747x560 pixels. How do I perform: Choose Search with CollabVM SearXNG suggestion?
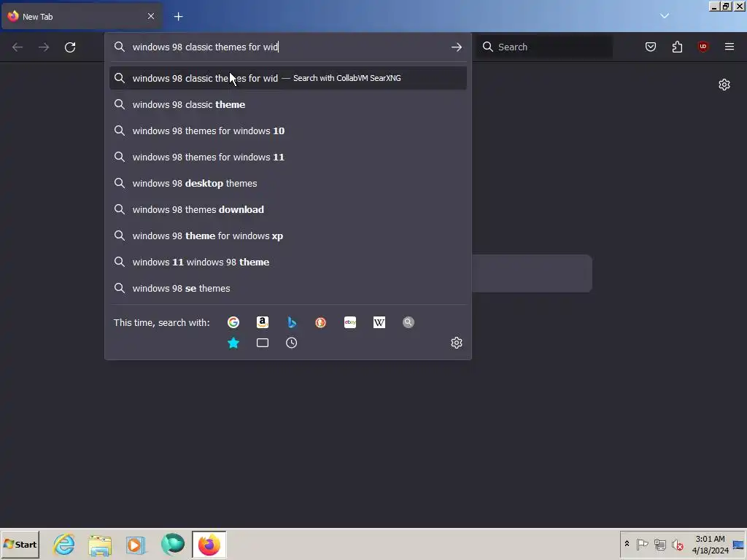point(288,78)
